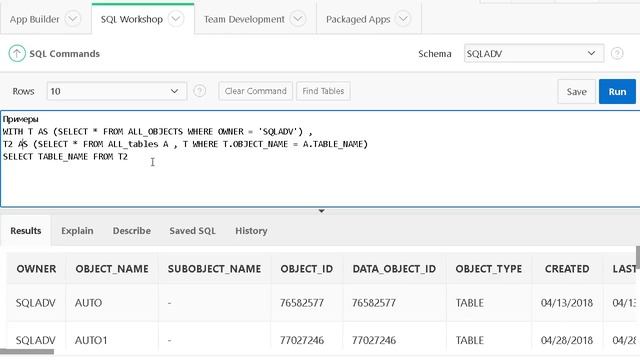The width and height of the screenshot is (640, 360).
Task: Click the Find Tables button
Action: click(323, 91)
